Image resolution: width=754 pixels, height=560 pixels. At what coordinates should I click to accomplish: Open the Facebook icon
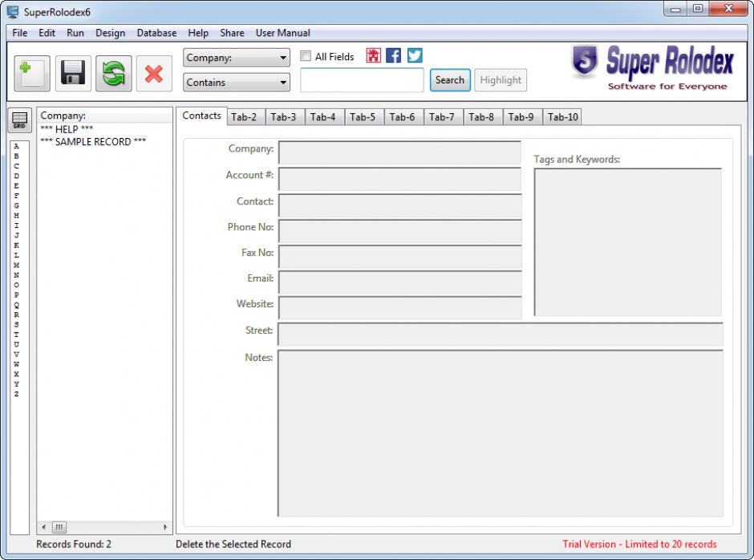[x=393, y=55]
